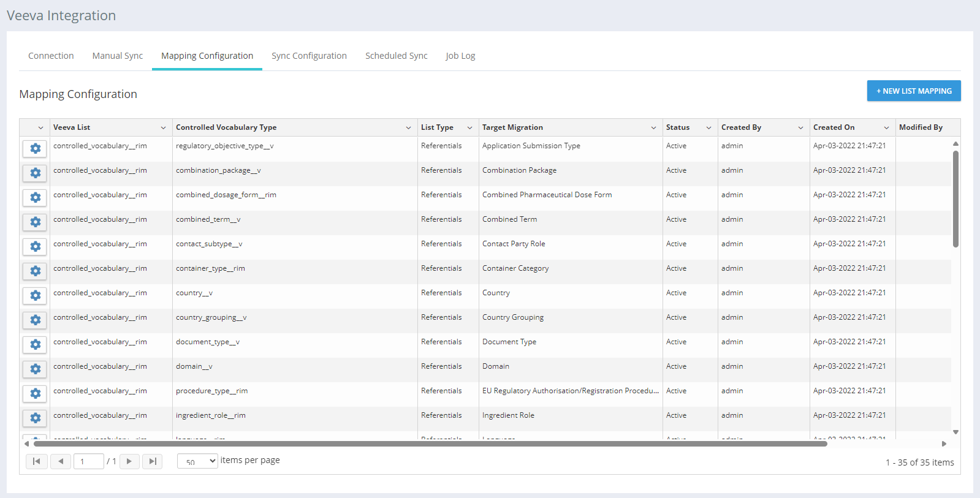Go to the first page of results
Viewport: 980px width, 498px height.
(x=37, y=461)
